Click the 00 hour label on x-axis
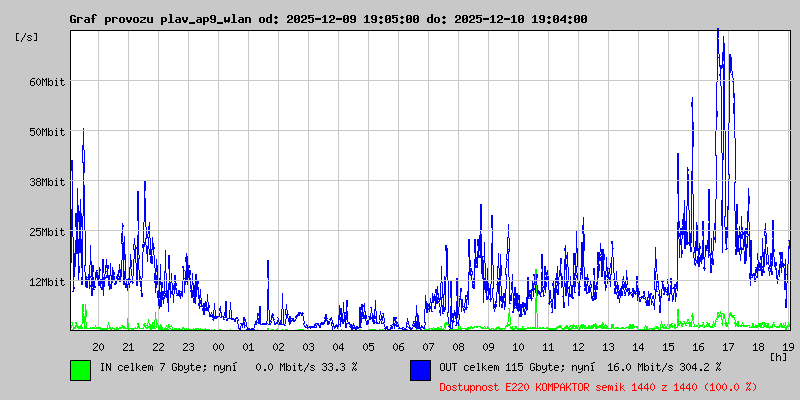The width and height of the screenshot is (800, 400). [218, 347]
